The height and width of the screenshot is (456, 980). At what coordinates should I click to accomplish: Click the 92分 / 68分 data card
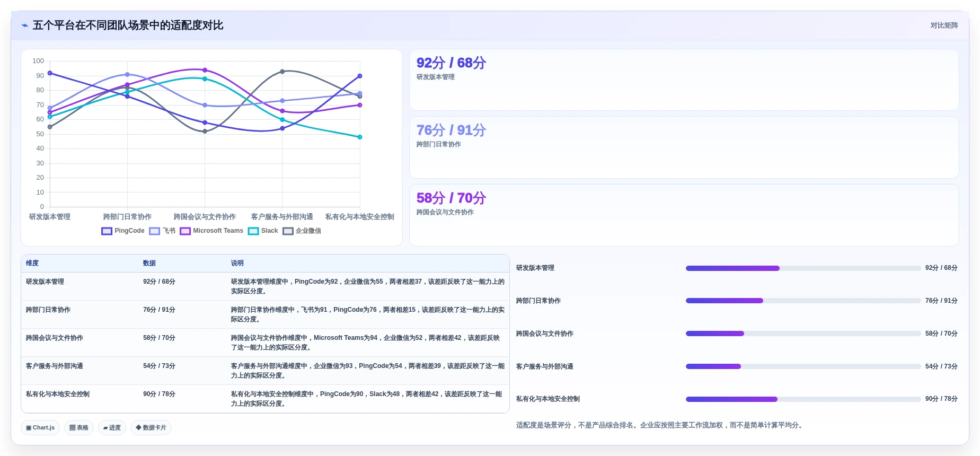[684, 80]
